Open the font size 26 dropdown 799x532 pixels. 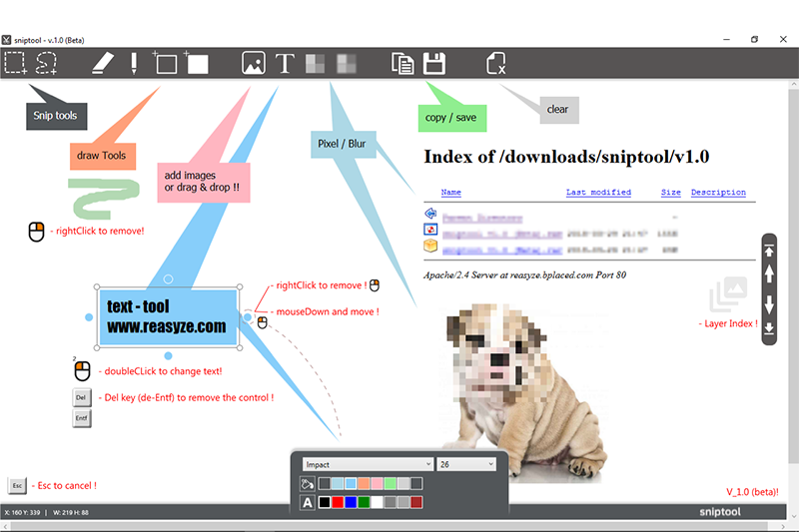click(466, 464)
